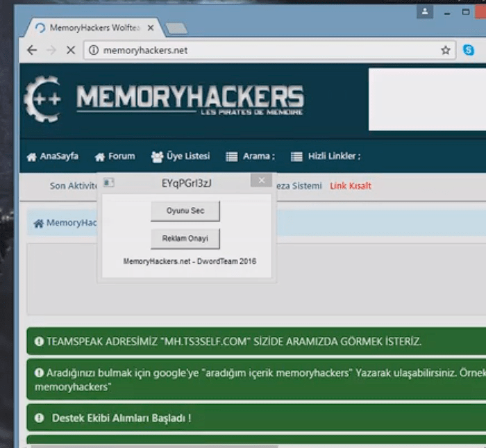Click the Google search tip announcement
The width and height of the screenshot is (486, 448).
256,379
